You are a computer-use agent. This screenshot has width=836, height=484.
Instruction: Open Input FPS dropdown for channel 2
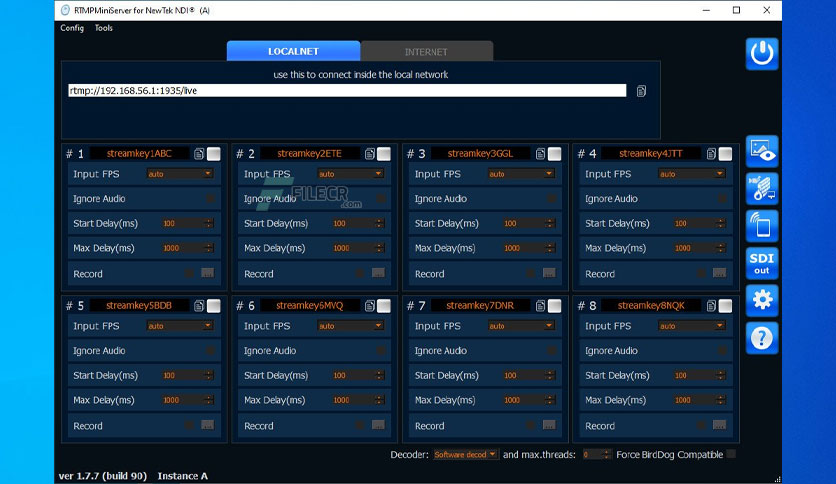click(350, 174)
